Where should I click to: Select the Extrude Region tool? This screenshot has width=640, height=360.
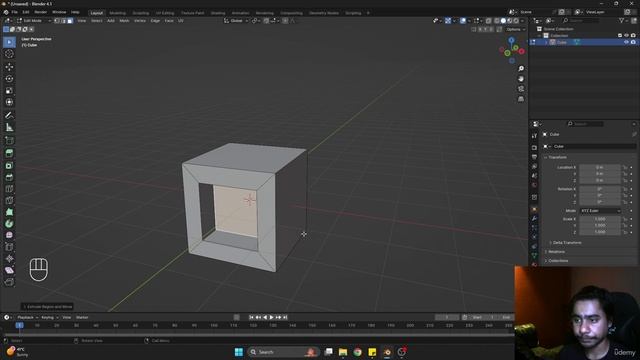click(x=9, y=153)
